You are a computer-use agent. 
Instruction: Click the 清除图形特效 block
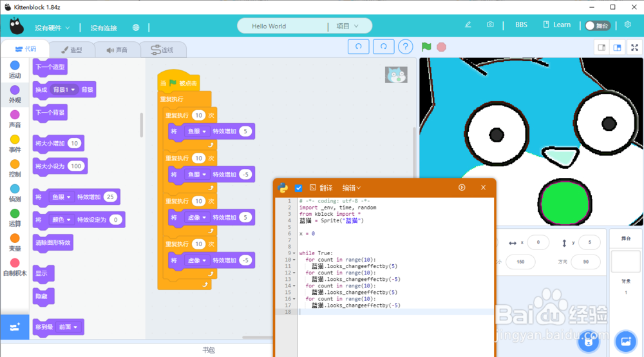coord(53,243)
